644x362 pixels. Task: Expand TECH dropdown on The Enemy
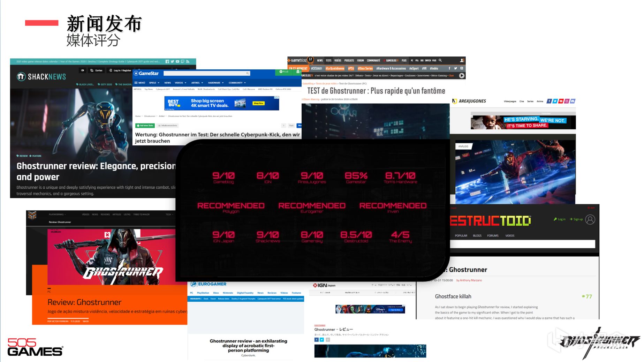pos(169,214)
